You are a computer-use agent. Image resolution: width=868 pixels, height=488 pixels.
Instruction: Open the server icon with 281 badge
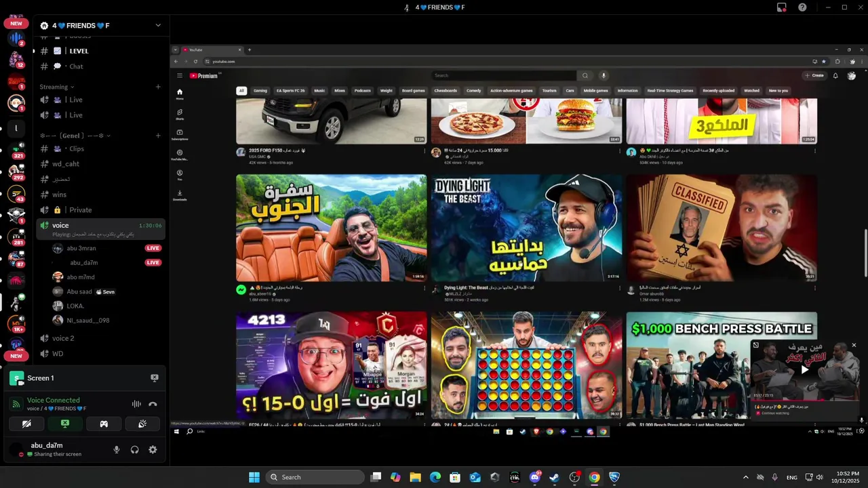tap(16, 237)
